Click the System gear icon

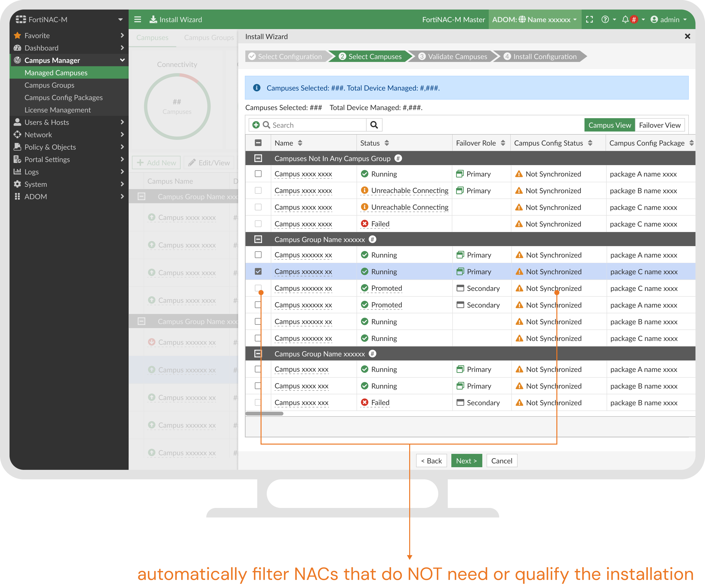[x=17, y=184]
